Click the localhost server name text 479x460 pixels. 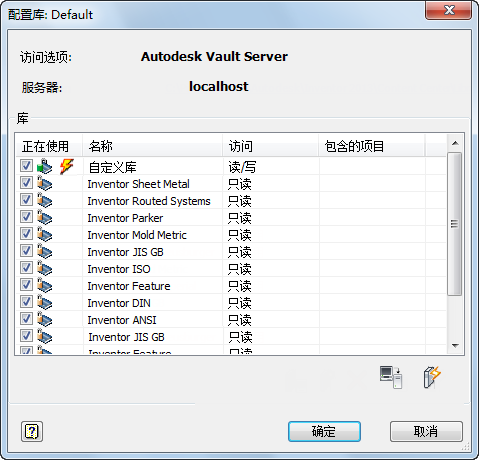coord(219,87)
